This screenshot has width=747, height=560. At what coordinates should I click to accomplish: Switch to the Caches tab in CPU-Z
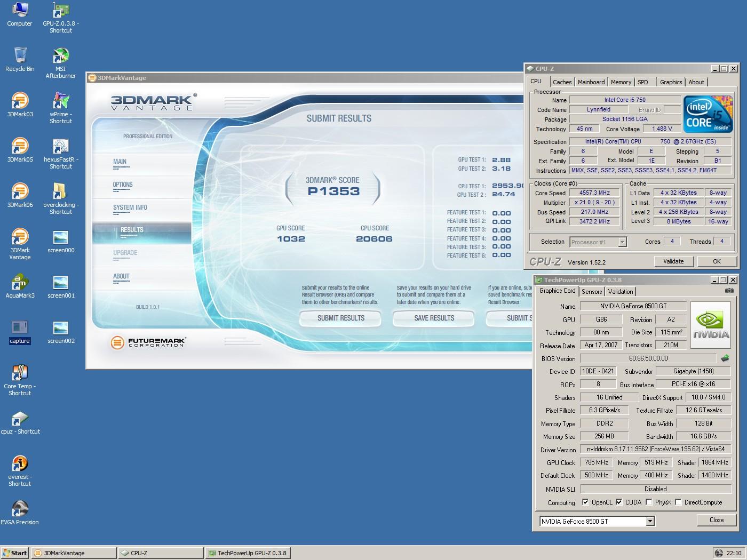tap(562, 82)
